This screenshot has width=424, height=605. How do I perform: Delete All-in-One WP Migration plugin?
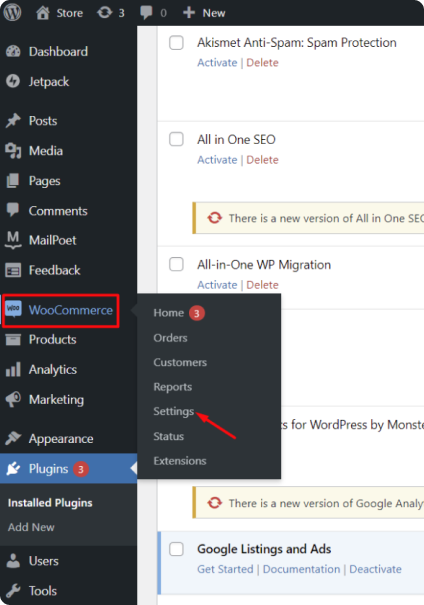click(x=262, y=285)
